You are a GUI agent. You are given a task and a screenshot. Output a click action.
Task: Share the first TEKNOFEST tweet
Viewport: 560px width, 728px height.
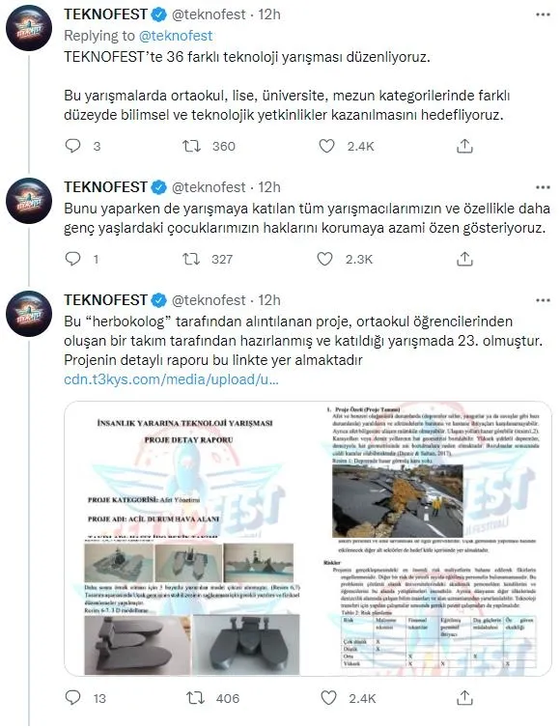[x=464, y=146]
